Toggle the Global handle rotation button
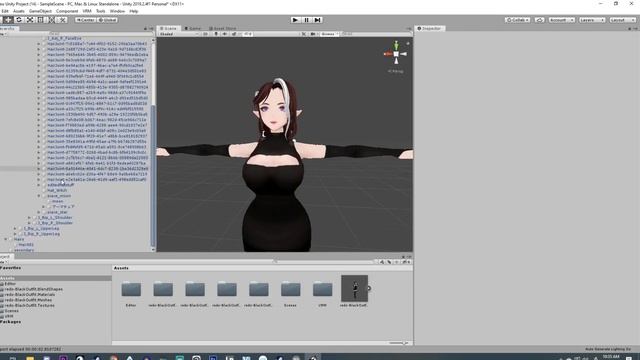This screenshot has height=360, width=640. click(108, 20)
